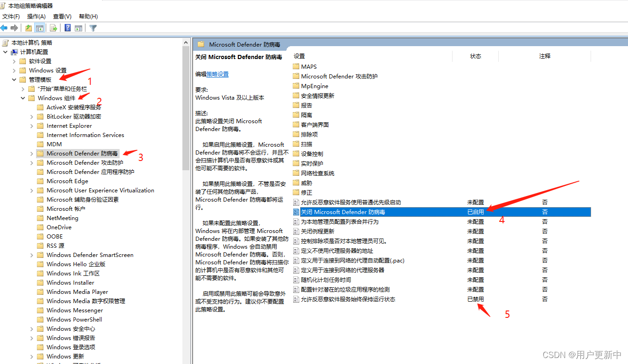Viewport: 628px width, 364px height.
Task: Click the folder icon next to MpEngine
Action: point(296,86)
